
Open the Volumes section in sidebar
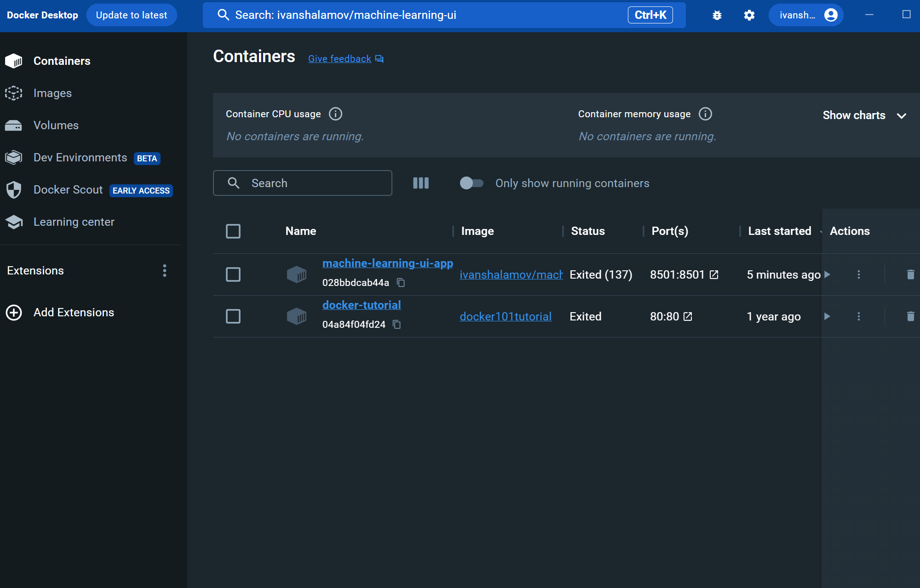tap(56, 125)
